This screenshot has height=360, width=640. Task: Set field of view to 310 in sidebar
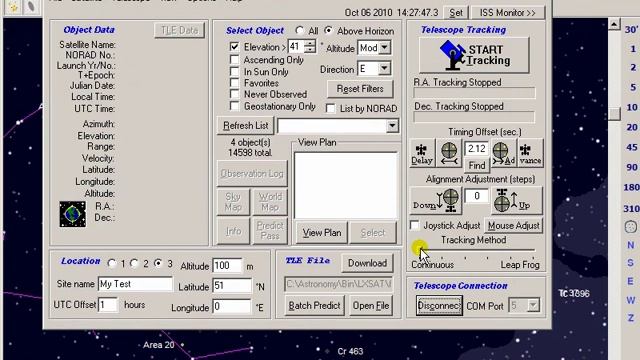(x=631, y=209)
